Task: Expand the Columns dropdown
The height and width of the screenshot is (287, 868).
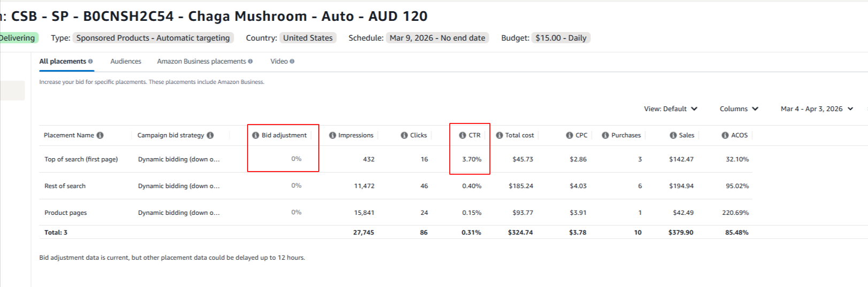Action: coord(739,108)
